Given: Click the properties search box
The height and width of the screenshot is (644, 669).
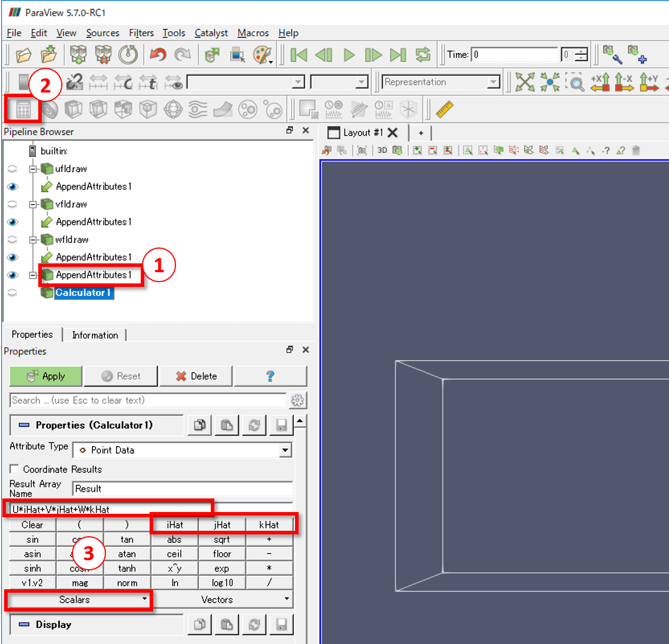Looking at the screenshot, I should (x=148, y=400).
